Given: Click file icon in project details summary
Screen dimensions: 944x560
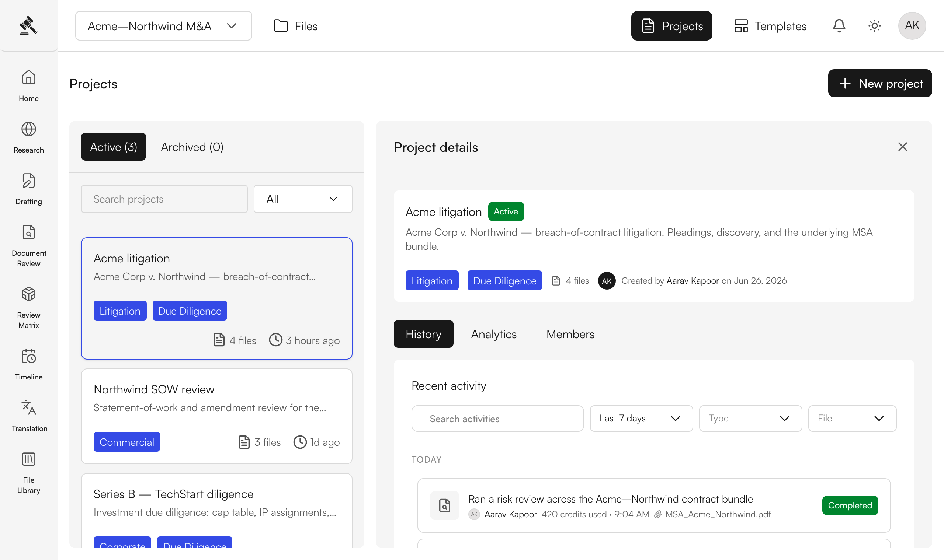Looking at the screenshot, I should [x=556, y=281].
